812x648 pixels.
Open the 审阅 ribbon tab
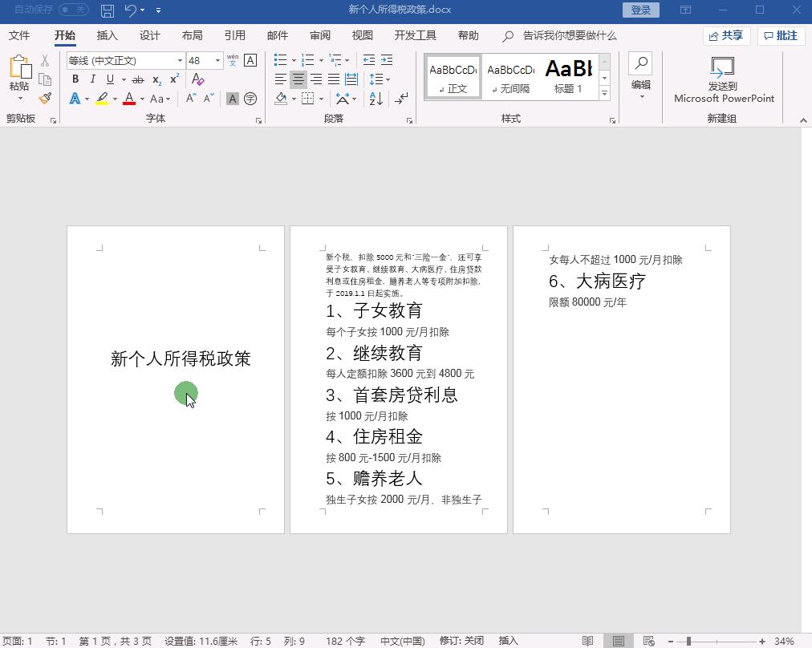[319, 35]
